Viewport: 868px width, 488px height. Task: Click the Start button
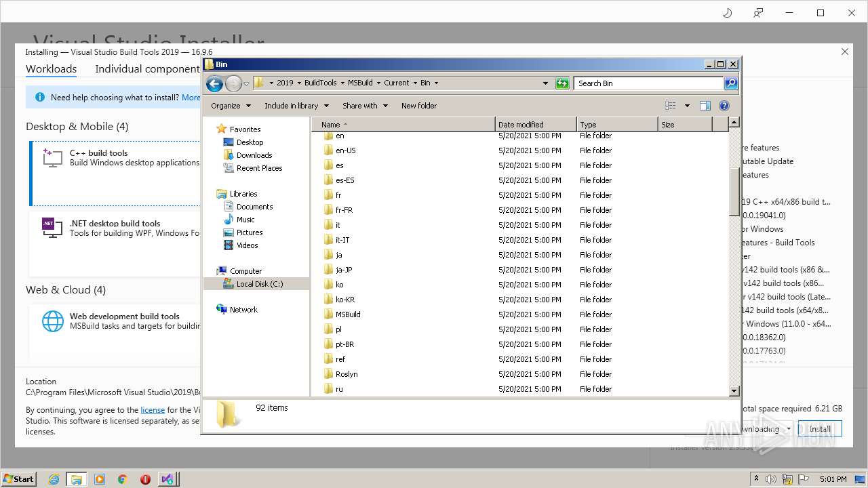click(18, 479)
